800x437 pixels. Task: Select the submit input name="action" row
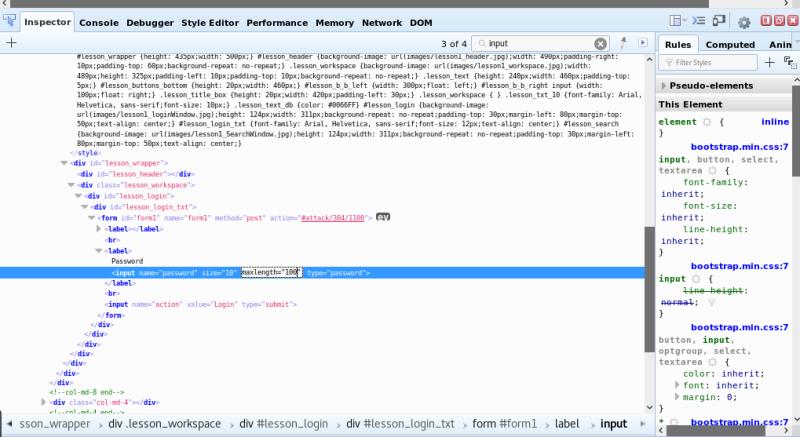point(201,304)
